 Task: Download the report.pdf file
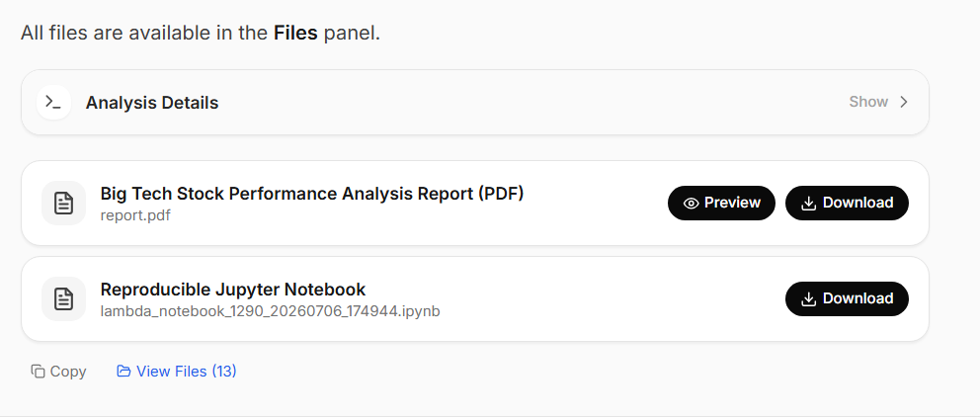[847, 203]
